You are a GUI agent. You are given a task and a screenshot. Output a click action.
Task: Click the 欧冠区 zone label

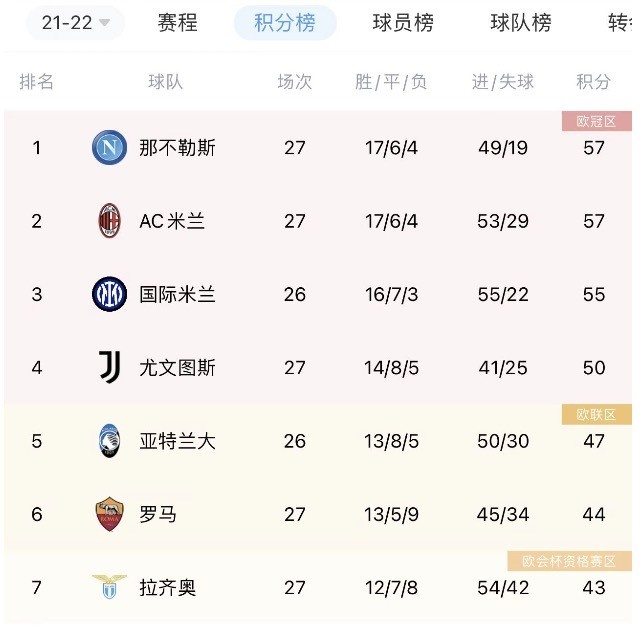pos(597,121)
